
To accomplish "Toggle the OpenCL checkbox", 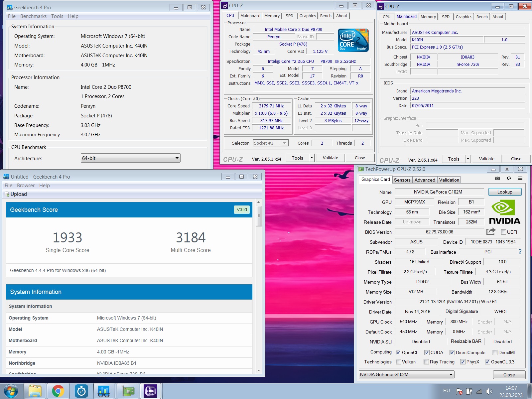I will tap(398, 352).
